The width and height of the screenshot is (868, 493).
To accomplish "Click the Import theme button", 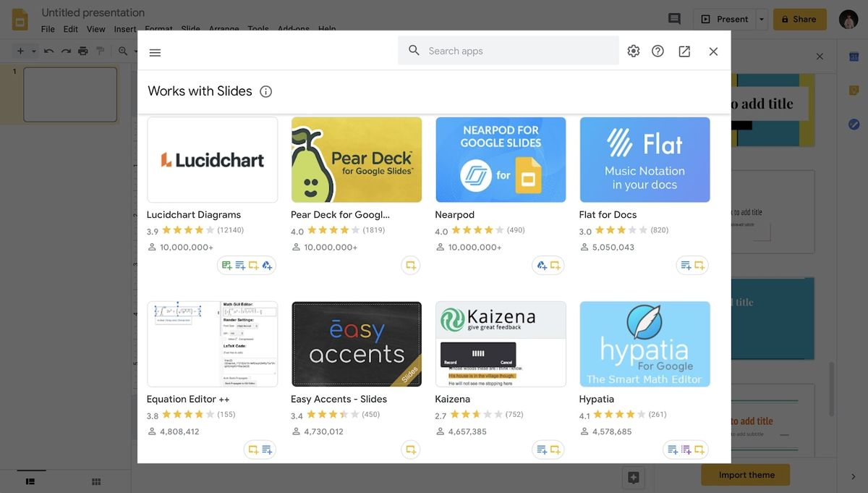I will [x=745, y=475].
